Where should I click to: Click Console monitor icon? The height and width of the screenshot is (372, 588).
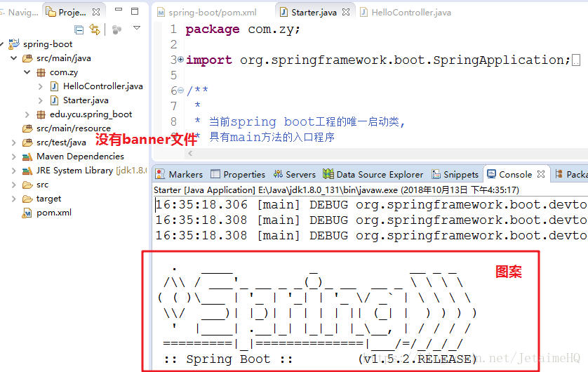(x=491, y=173)
